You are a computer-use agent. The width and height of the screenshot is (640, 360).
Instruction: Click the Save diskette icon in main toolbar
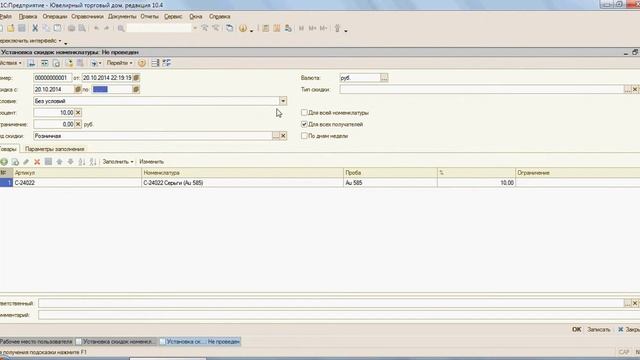(22, 28)
